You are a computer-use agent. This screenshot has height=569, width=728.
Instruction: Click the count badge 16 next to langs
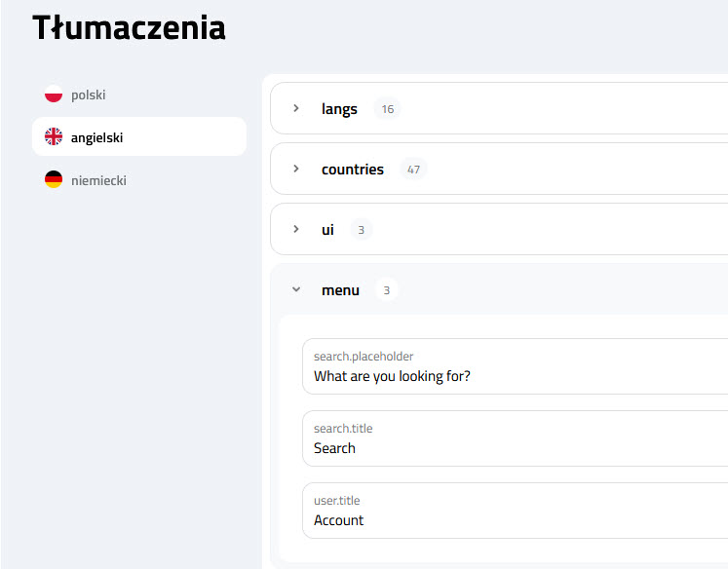point(387,109)
